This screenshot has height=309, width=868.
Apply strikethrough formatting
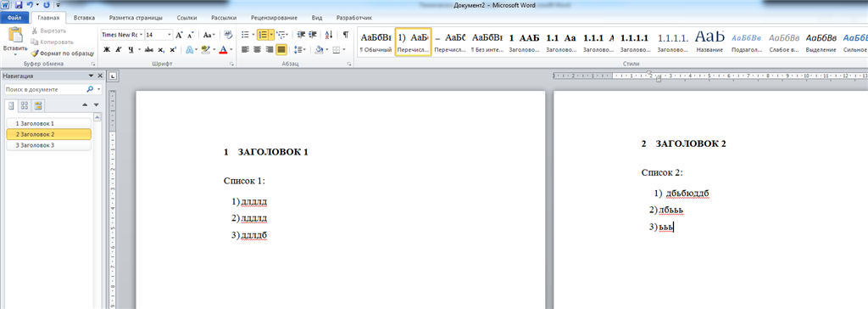[148, 50]
